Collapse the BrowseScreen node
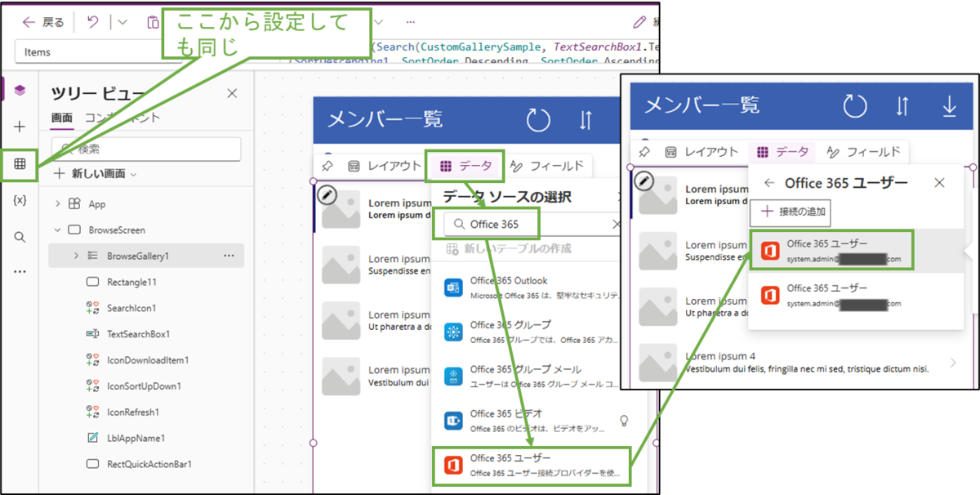980x495 pixels. [58, 230]
